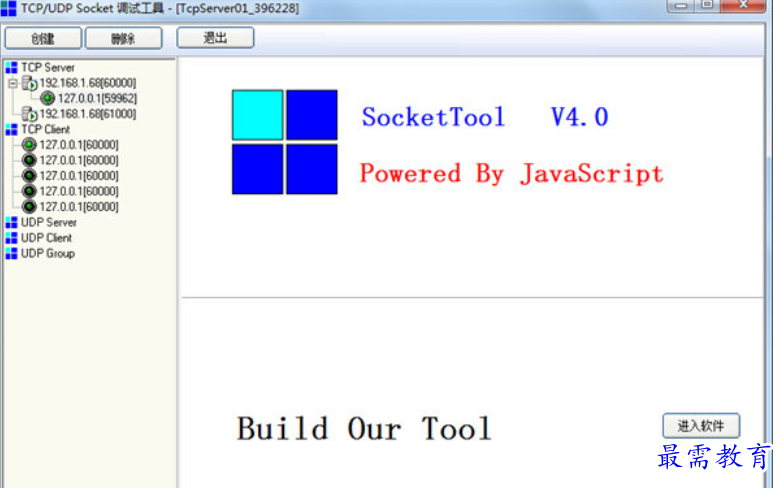Click the 删除 (Delete) button
779x488 pixels.
click(123, 38)
